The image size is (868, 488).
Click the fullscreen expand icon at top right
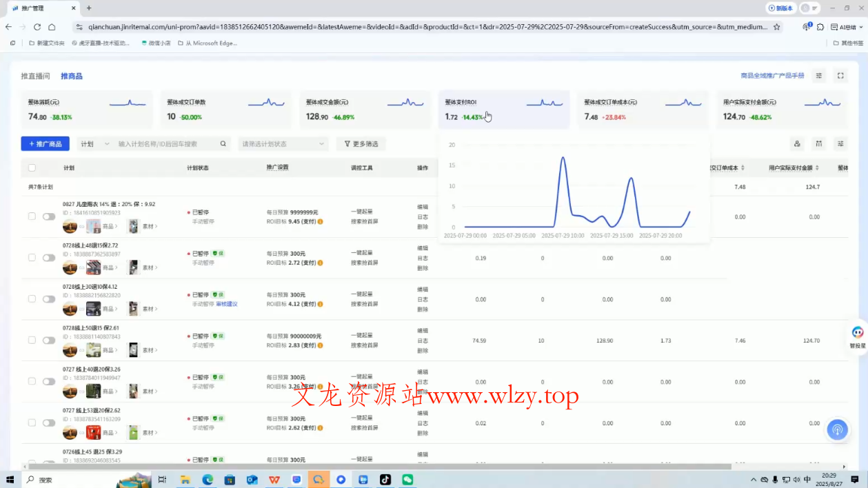[840, 76]
